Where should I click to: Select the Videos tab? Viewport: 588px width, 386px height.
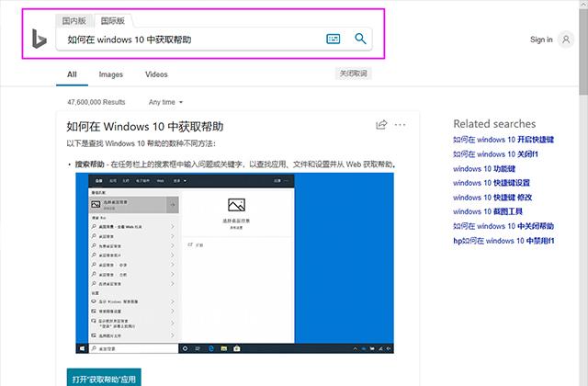coord(156,74)
